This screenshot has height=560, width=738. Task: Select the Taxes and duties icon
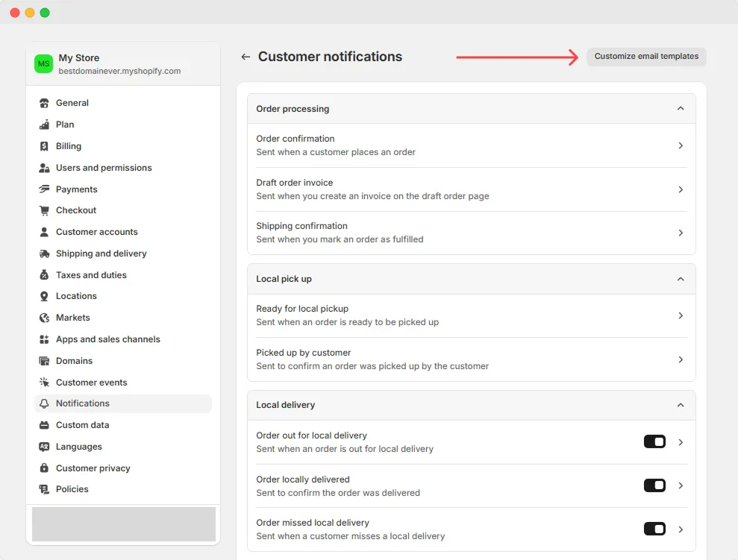pyautogui.click(x=43, y=274)
